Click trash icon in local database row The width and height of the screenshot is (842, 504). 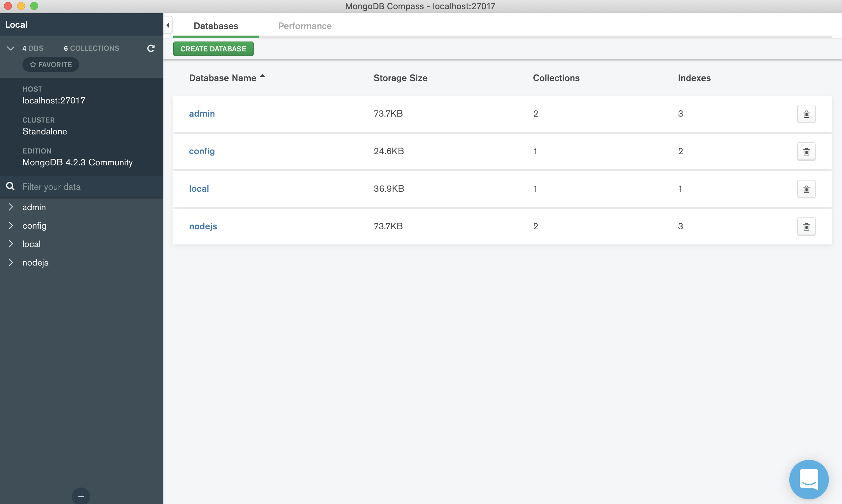806,189
